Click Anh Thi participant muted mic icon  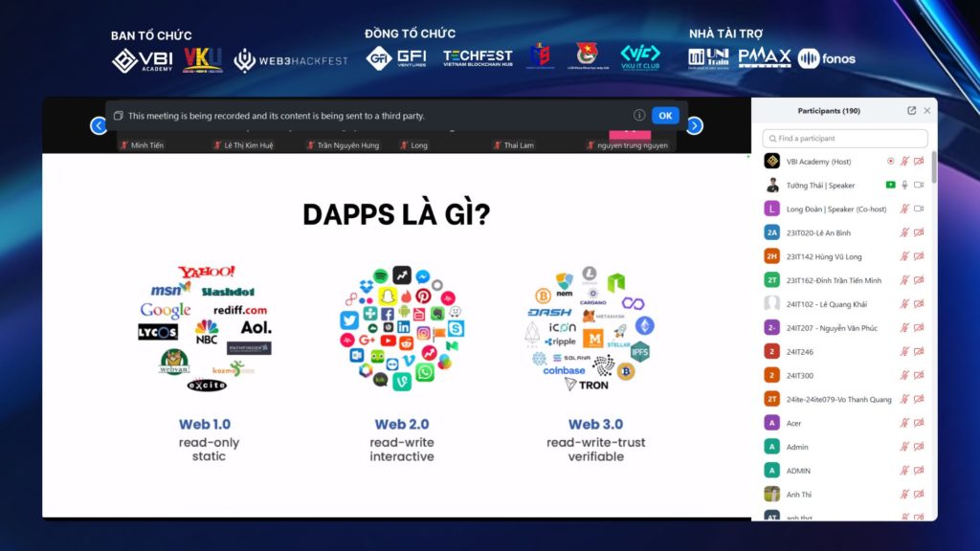pyautogui.click(x=904, y=494)
